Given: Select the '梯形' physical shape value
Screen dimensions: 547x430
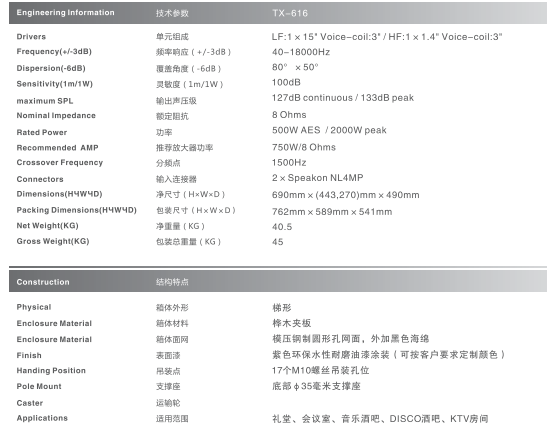Looking at the screenshot, I should click(282, 308).
